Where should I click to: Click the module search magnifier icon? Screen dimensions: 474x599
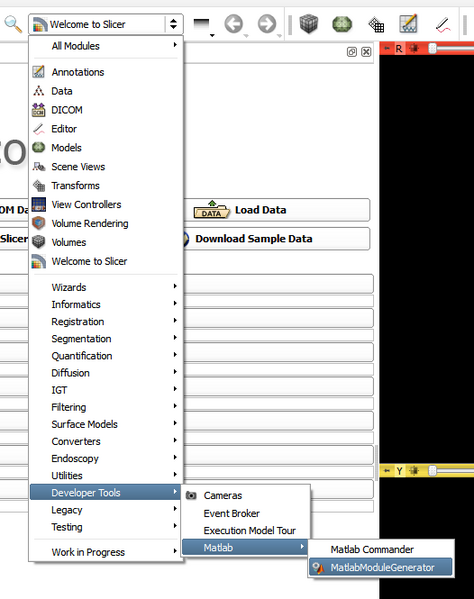(13, 24)
